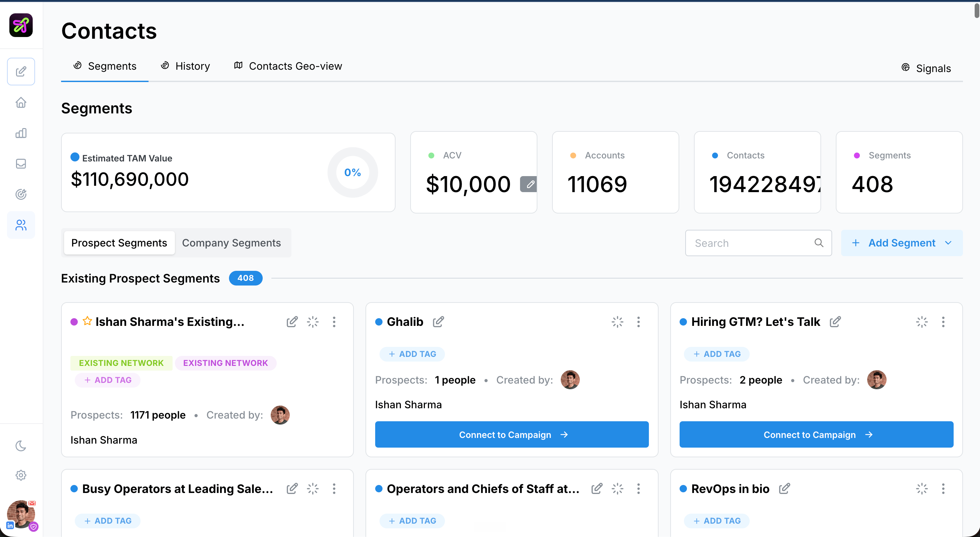Select Company Segments tab
This screenshot has height=537, width=980.
pos(231,243)
